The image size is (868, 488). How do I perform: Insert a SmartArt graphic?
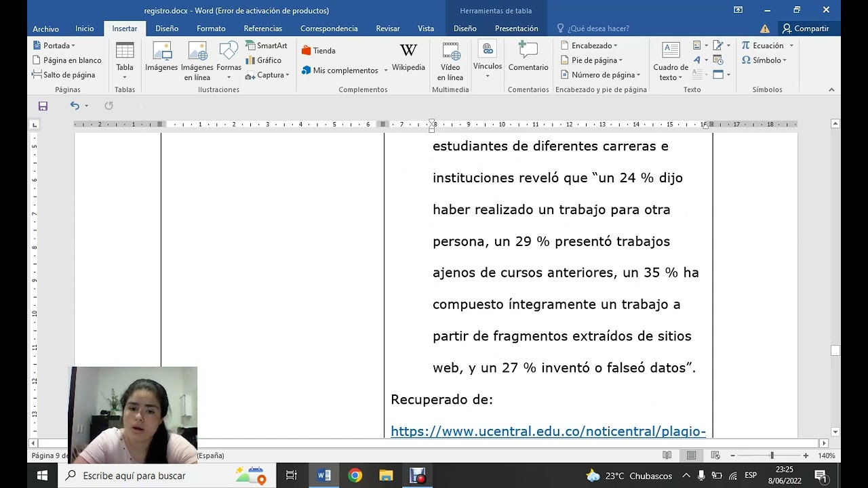(x=267, y=45)
